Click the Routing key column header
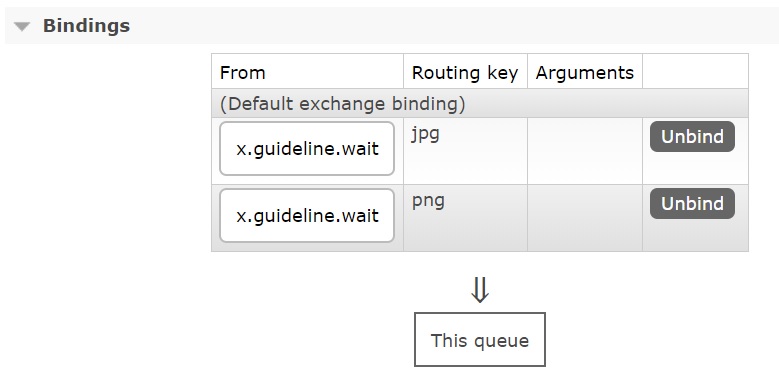The width and height of the screenshot is (779, 378). [x=465, y=72]
